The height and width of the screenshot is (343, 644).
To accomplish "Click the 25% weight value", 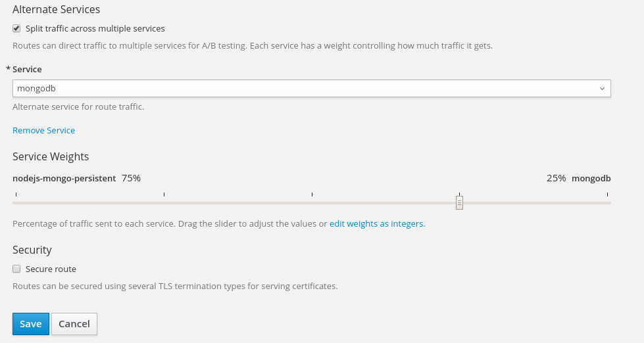I will point(556,178).
